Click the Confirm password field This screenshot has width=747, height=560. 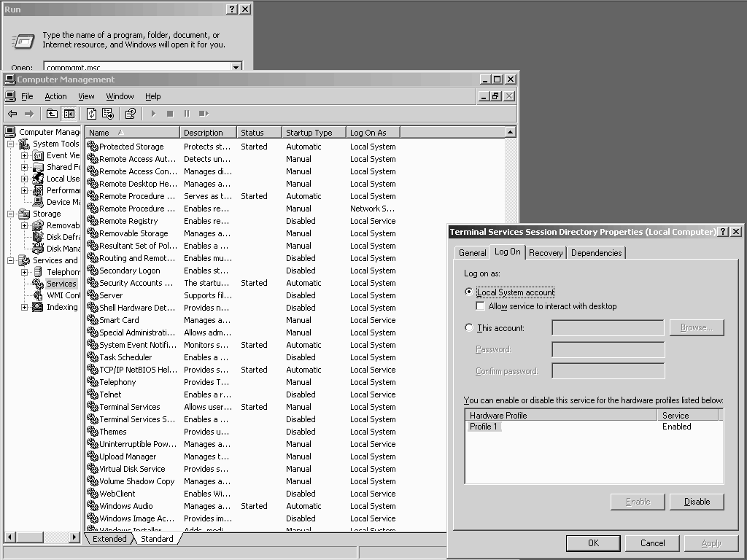pos(608,371)
